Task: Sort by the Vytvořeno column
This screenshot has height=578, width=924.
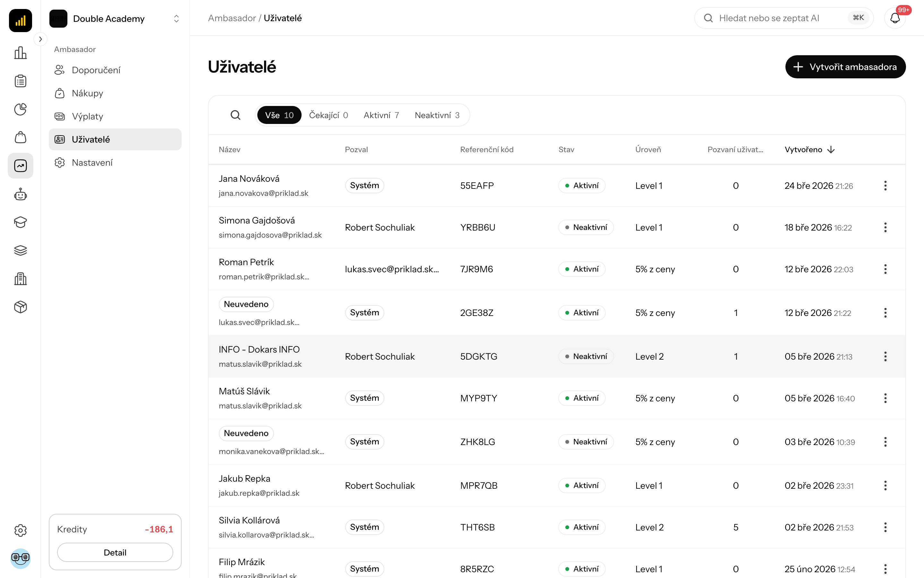Action: pyautogui.click(x=809, y=149)
